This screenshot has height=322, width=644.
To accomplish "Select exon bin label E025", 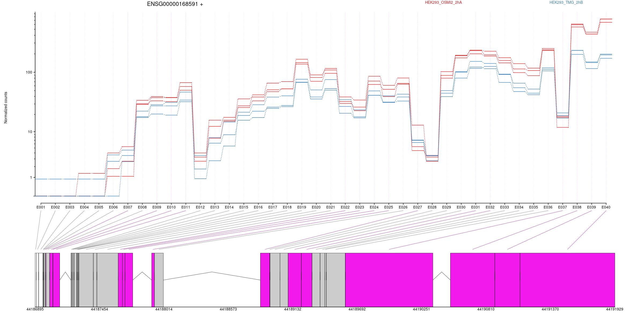I will click(389, 207).
